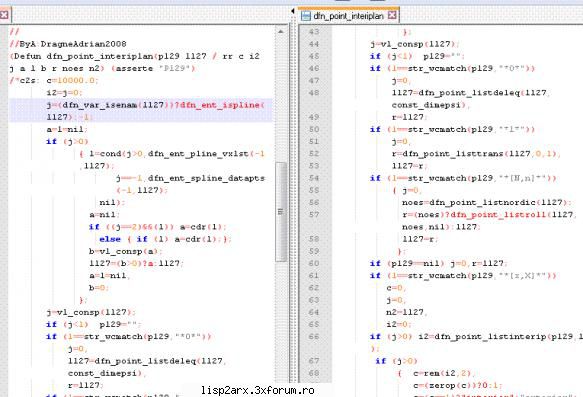
Task: Click the 'if (j>0)' line in left pane
Action: [x=67, y=142]
